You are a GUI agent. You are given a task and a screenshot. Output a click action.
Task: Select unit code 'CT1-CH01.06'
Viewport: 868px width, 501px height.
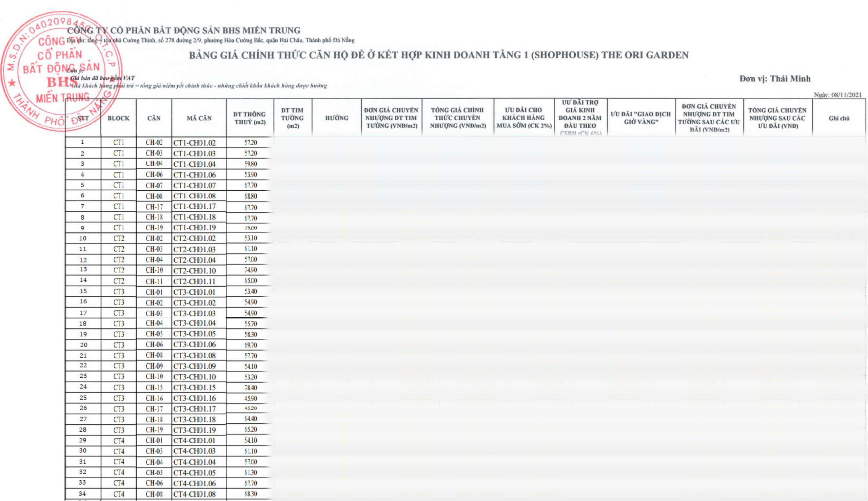(x=195, y=175)
